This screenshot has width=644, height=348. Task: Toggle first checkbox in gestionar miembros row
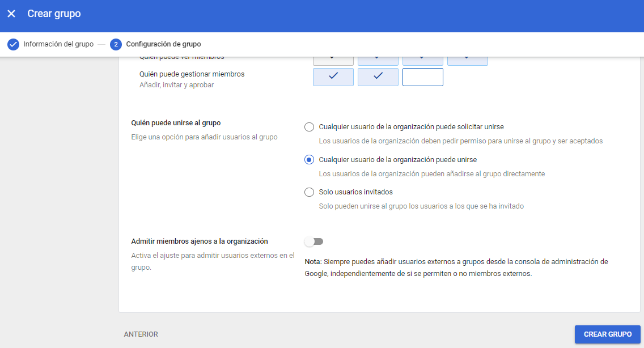pyautogui.click(x=333, y=77)
